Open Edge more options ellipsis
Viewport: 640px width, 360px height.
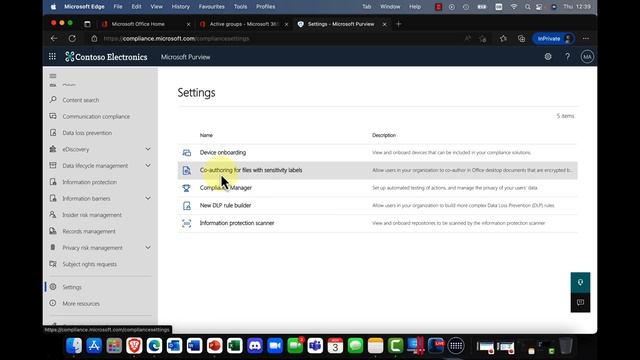tap(586, 38)
